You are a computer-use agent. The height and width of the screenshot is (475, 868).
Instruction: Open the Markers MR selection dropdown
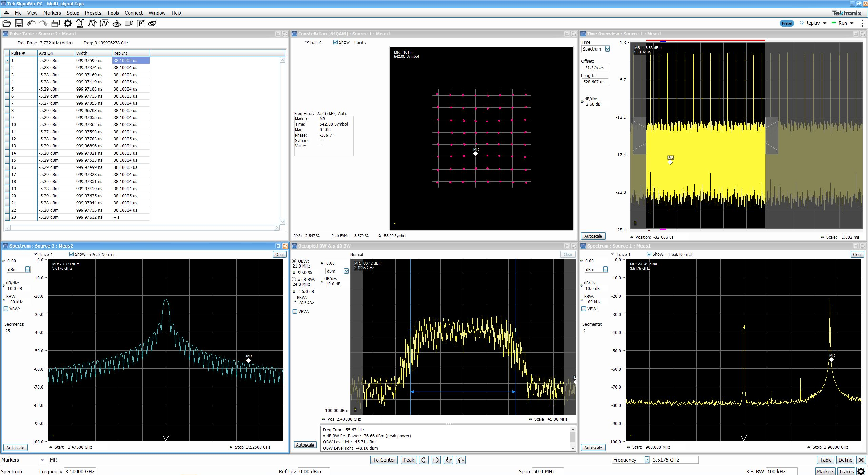pos(43,460)
